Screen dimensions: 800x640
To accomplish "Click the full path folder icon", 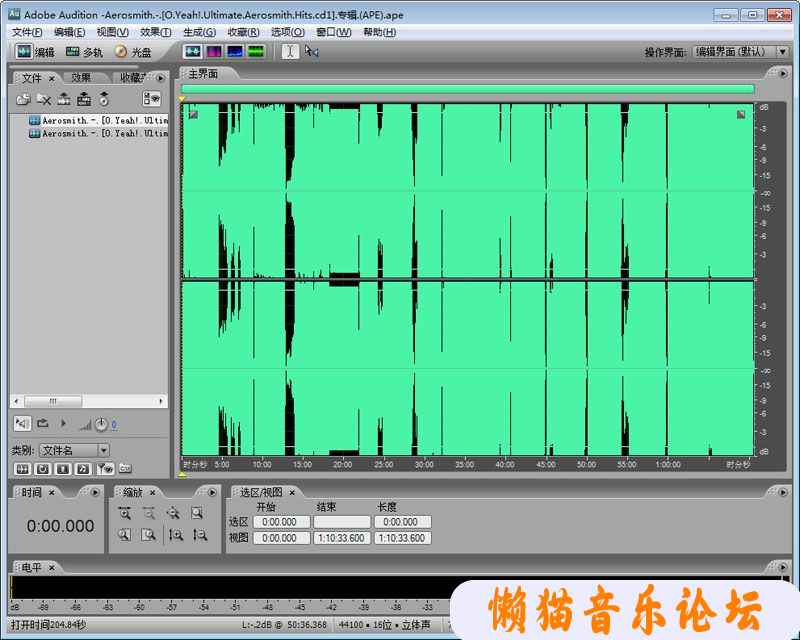I will tap(125, 468).
